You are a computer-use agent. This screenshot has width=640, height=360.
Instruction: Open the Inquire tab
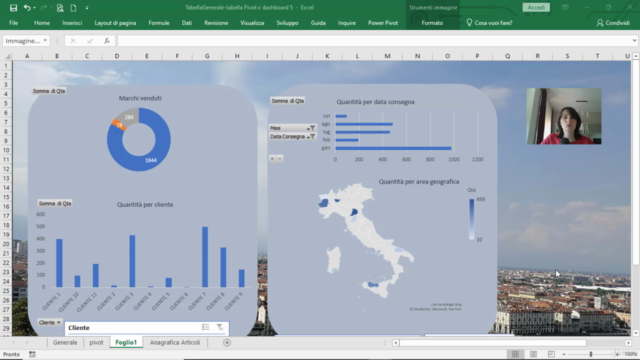[x=347, y=23]
